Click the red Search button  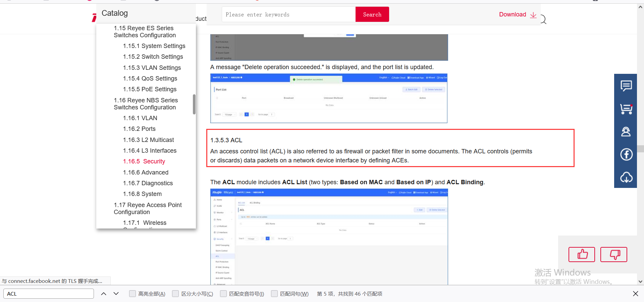(x=372, y=14)
